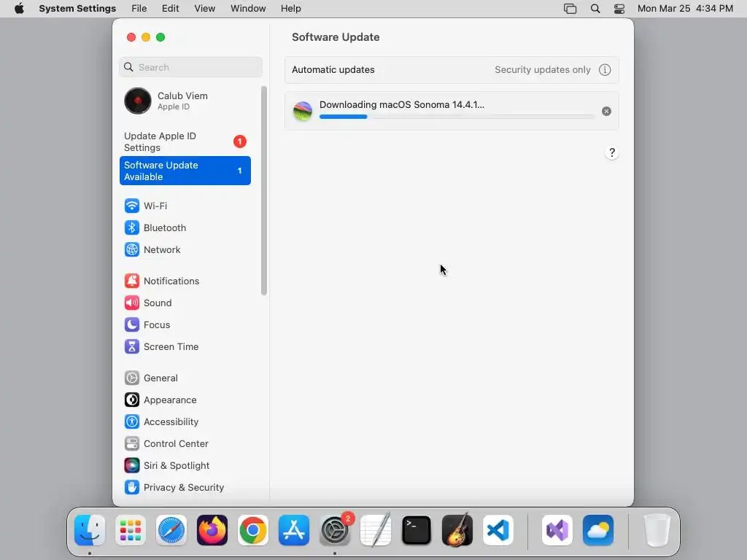Launch Visual Studio from the Dock

tap(557, 530)
